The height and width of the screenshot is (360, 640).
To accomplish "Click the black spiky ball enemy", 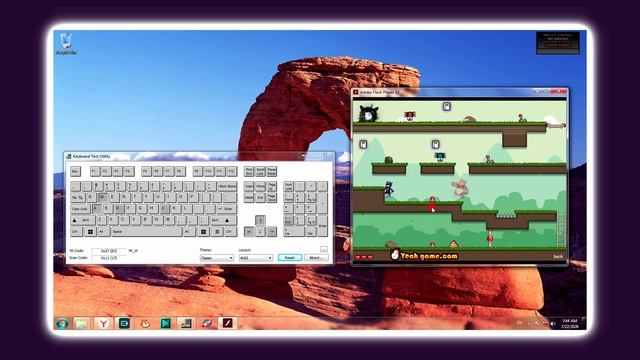I will [369, 114].
